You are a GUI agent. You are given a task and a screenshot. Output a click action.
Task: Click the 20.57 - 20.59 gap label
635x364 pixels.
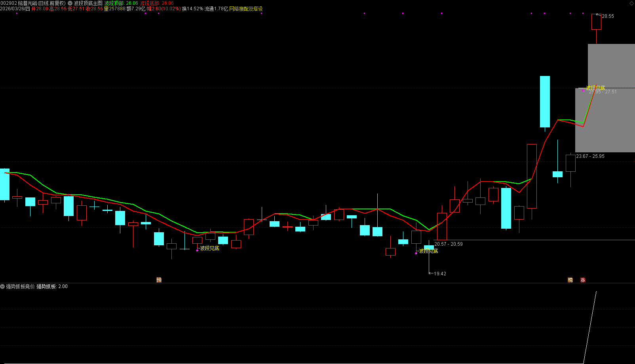pos(449,244)
